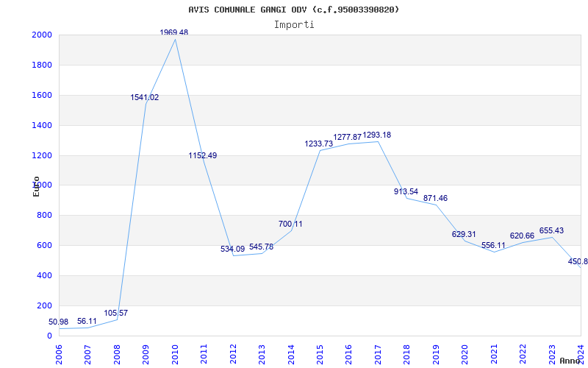Viewport: 588px width, 368px height.
Task: Click the 655.43 data label
Action: coord(551,230)
